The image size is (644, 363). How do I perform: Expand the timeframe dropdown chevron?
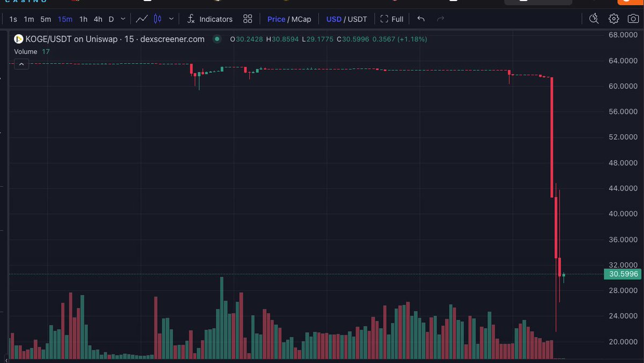(x=123, y=19)
